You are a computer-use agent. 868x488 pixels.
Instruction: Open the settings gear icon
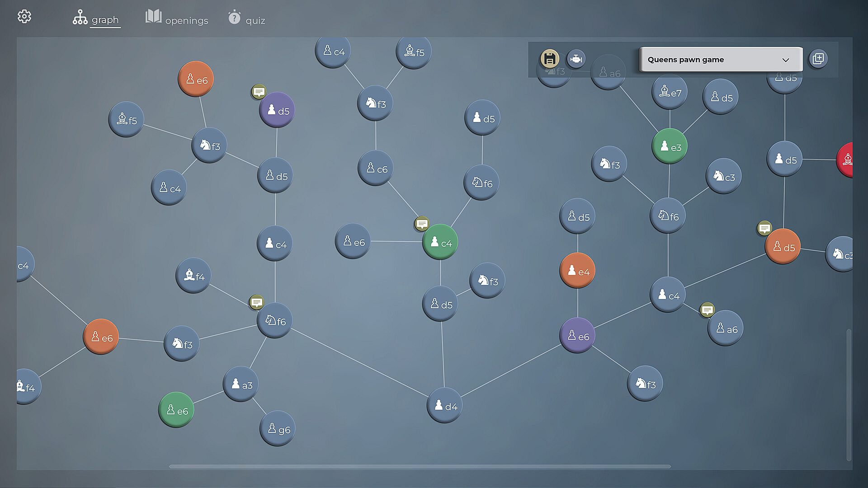pyautogui.click(x=24, y=17)
